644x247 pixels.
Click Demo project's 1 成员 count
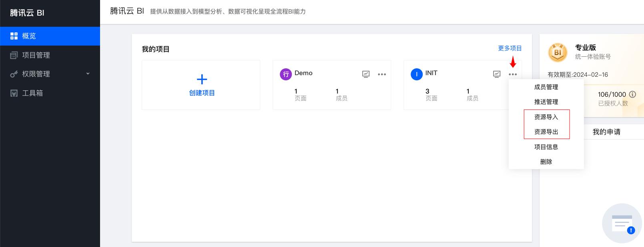[342, 95]
